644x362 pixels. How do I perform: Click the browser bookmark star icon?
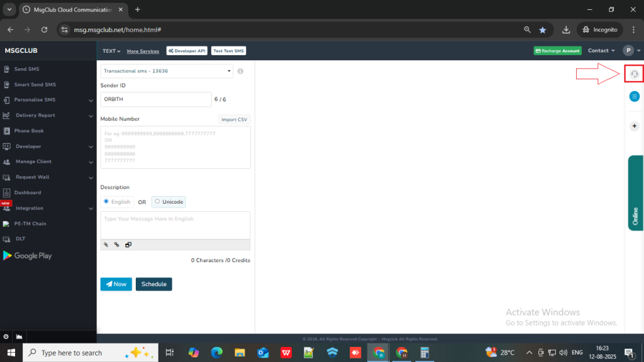[543, 30]
